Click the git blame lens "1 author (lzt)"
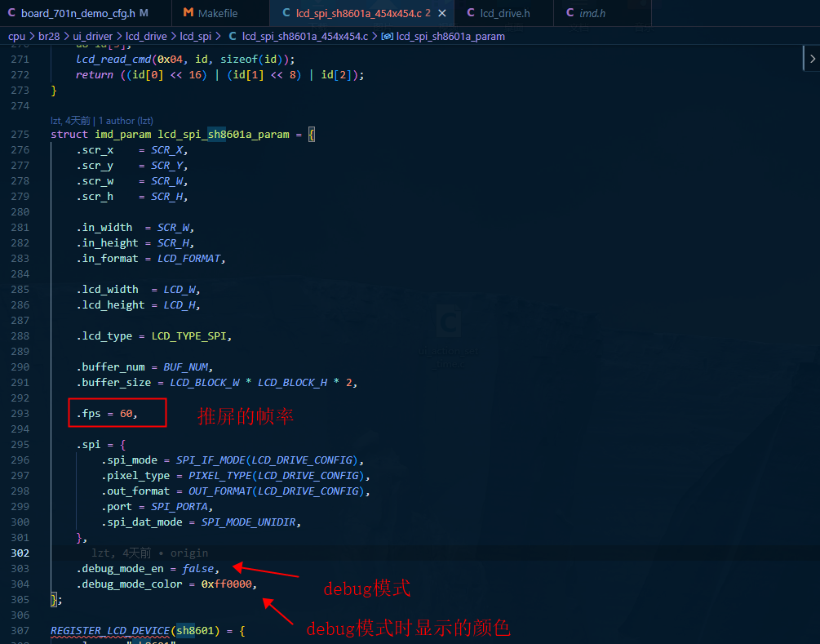The height and width of the screenshot is (644, 820). (126, 121)
